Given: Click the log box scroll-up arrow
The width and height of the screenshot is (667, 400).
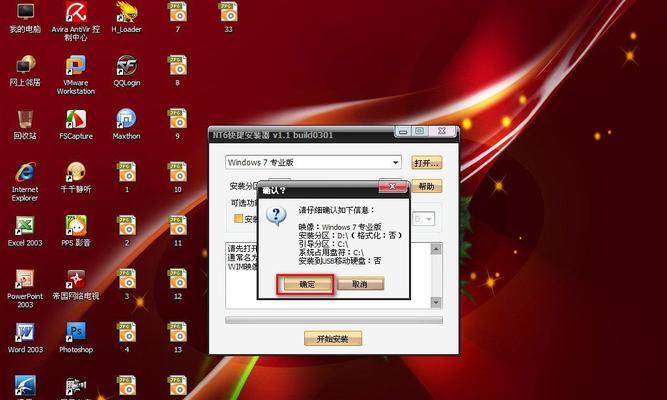Looking at the screenshot, I should tap(436, 249).
